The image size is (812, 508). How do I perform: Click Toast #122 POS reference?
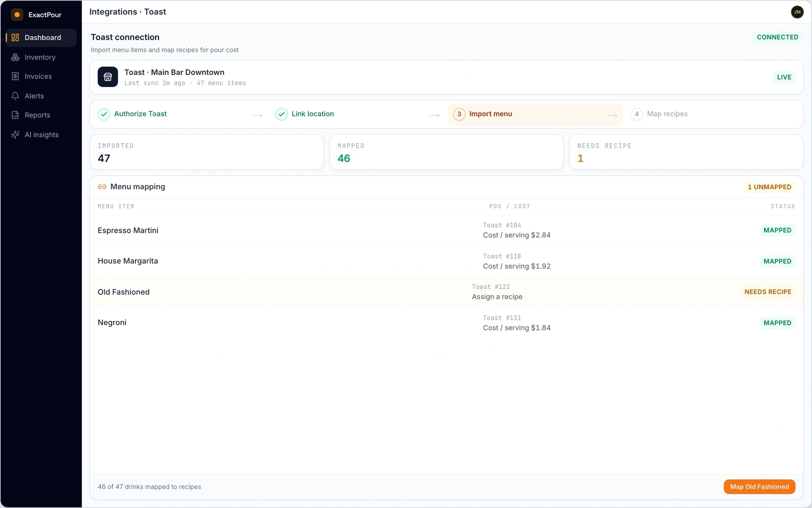coord(491,287)
